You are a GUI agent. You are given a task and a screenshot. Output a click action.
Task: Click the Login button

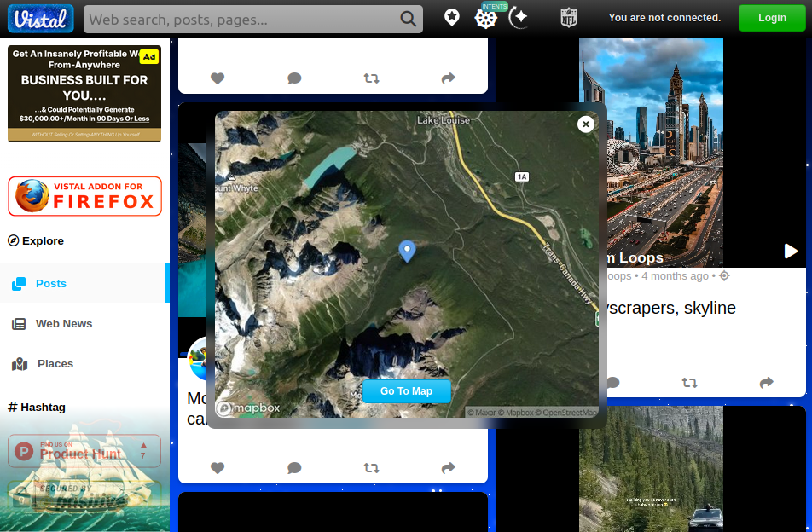pyautogui.click(x=772, y=17)
